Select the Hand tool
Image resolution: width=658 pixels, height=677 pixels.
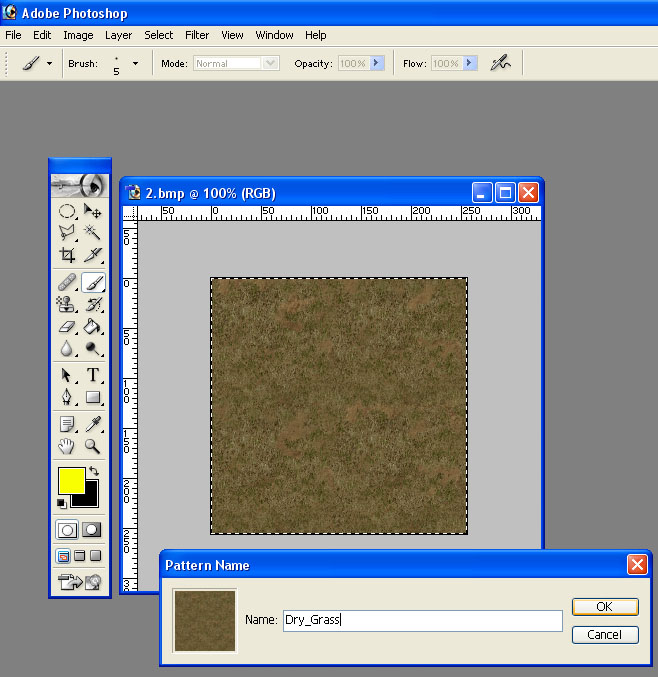[67, 446]
